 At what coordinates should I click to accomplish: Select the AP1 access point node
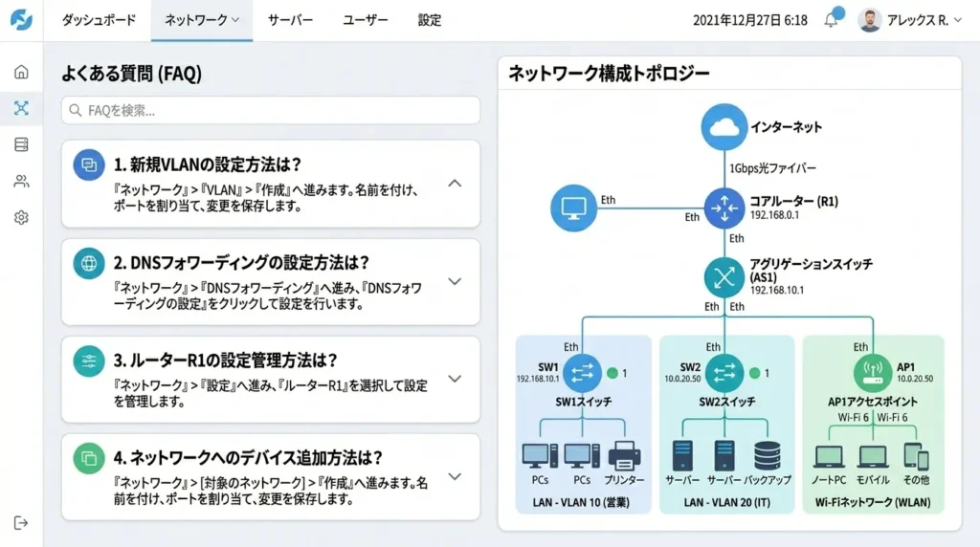(873, 373)
